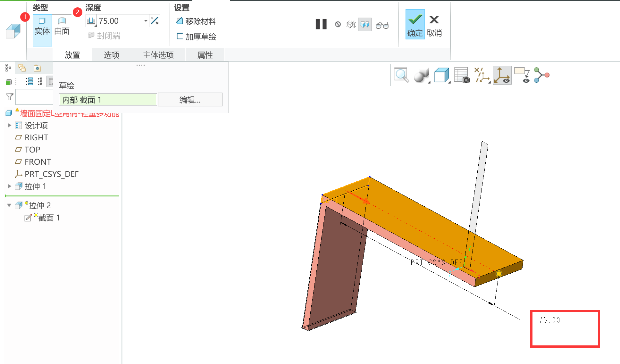Toggle the coordinate system display icon
This screenshot has height=364, width=620.
point(502,75)
